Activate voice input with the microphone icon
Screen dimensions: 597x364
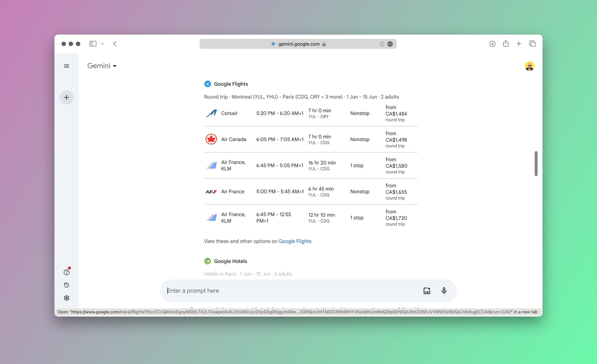click(x=444, y=290)
